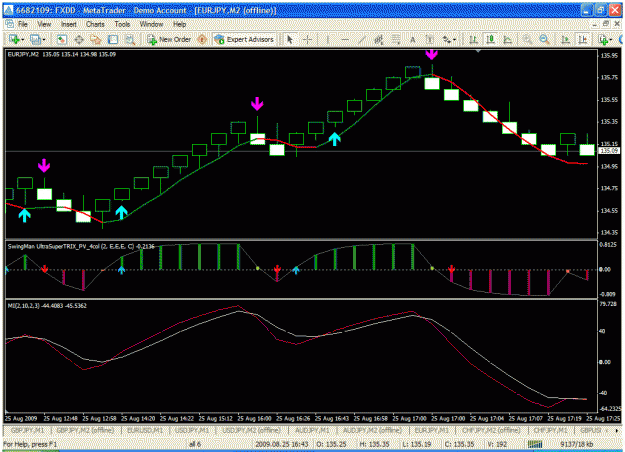This screenshot has width=625, height=452.
Task: Open the Strategy Tester icon
Action: (x=130, y=39)
